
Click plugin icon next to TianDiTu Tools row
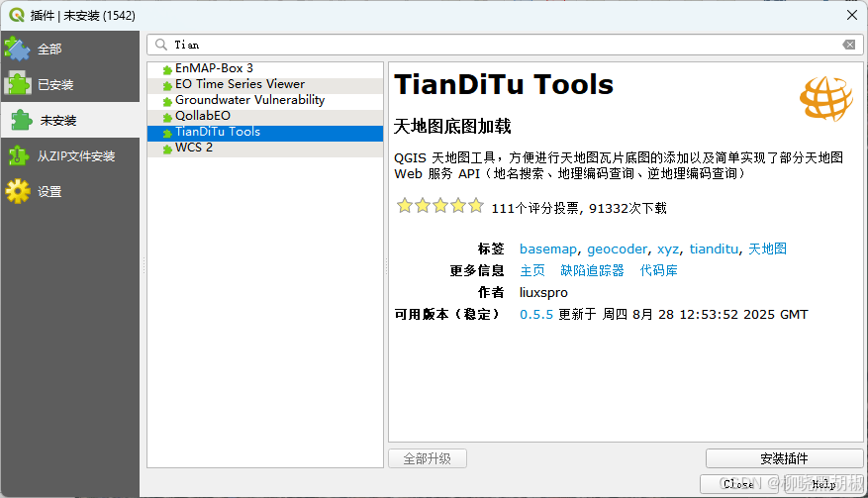coord(167,134)
